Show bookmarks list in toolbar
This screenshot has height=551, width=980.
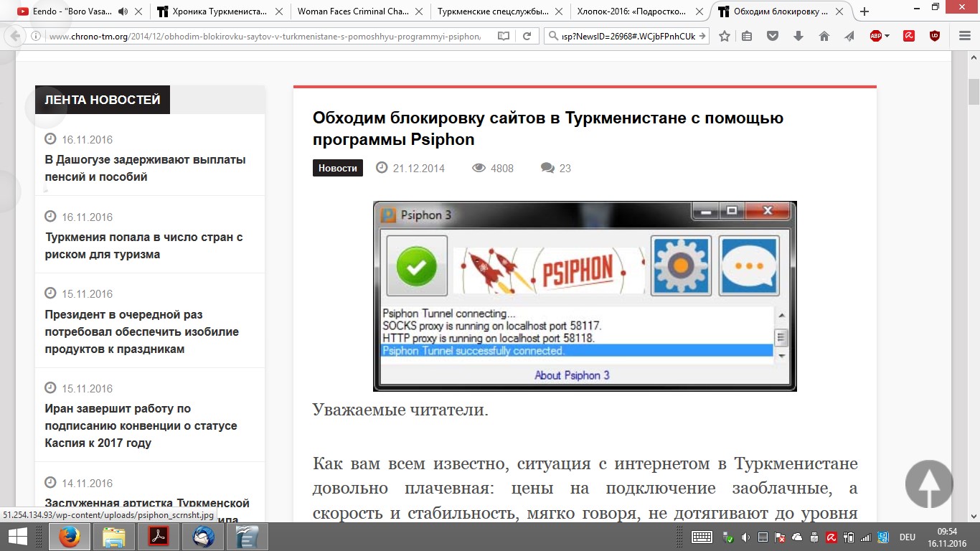click(748, 36)
